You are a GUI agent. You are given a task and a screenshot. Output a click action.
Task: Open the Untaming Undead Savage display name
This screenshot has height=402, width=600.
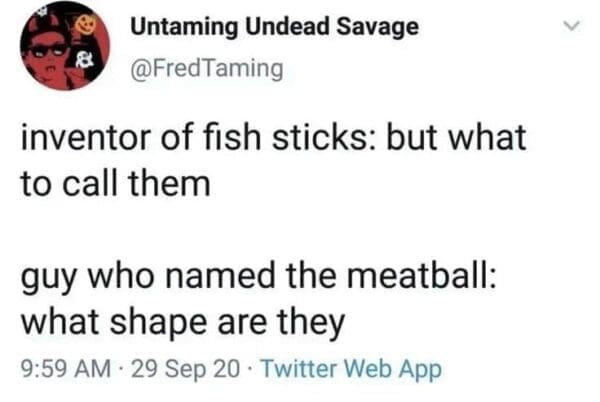click(275, 28)
